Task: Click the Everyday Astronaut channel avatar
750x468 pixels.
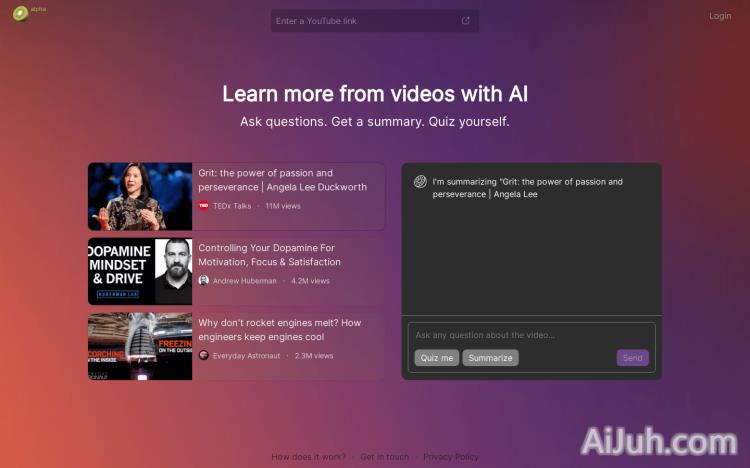Action: [x=204, y=355]
